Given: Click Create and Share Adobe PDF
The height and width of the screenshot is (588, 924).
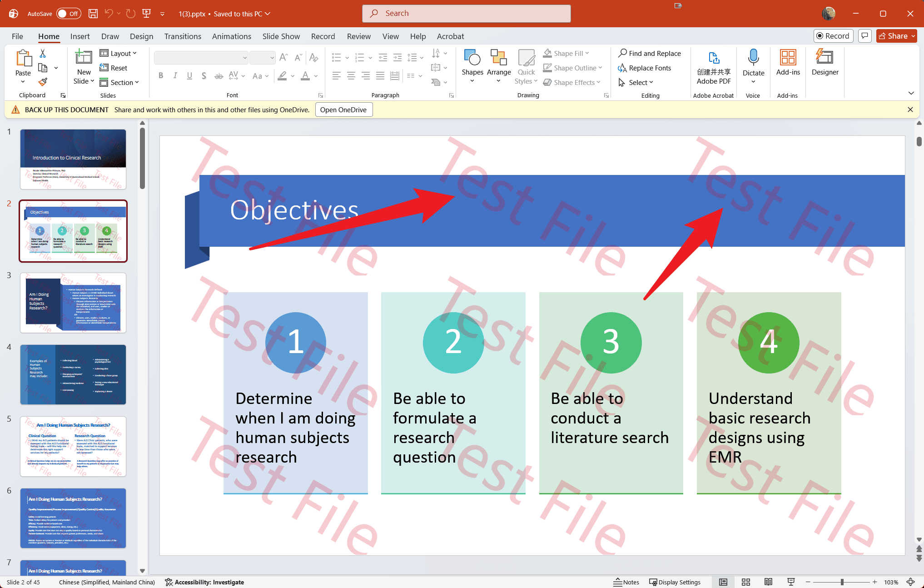Looking at the screenshot, I should click(x=714, y=67).
